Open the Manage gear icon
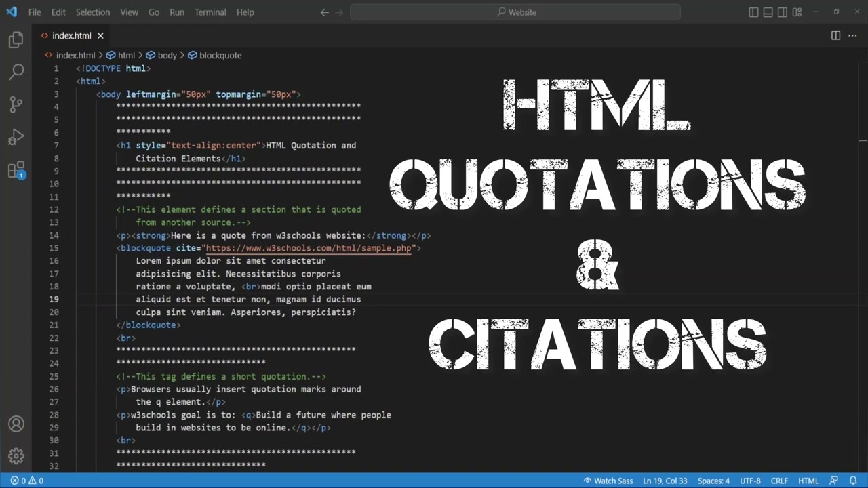Screen dimensions: 868x488 [16, 456]
